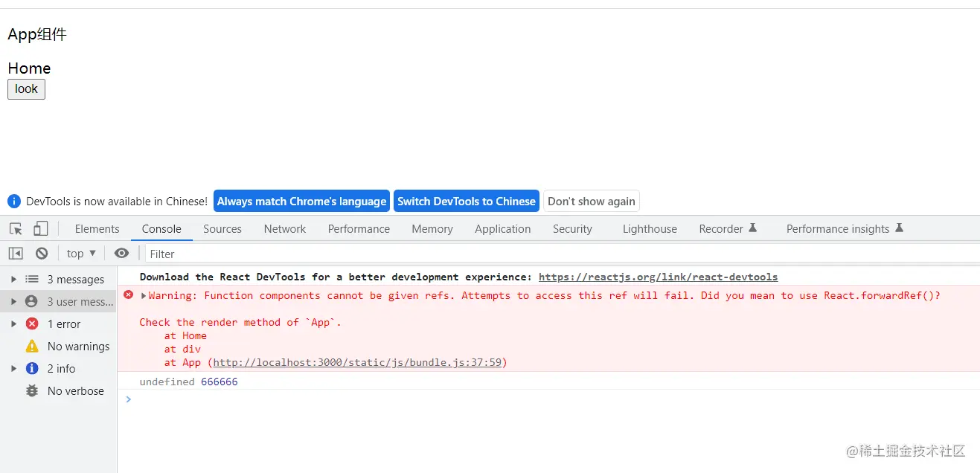Open the Lighthouse tab
This screenshot has height=473, width=980.
[650, 229]
